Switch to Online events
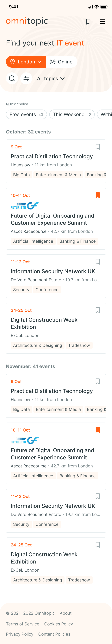This screenshot has height=644, width=112. point(61,62)
